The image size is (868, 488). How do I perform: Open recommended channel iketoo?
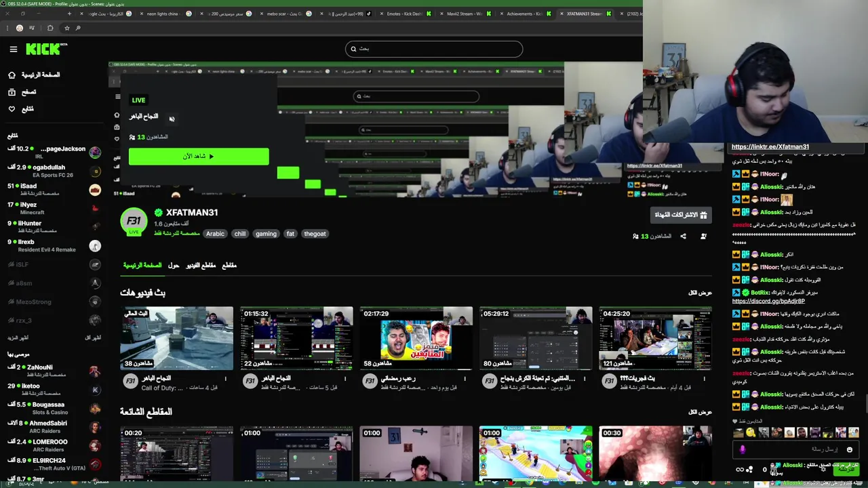(53, 389)
